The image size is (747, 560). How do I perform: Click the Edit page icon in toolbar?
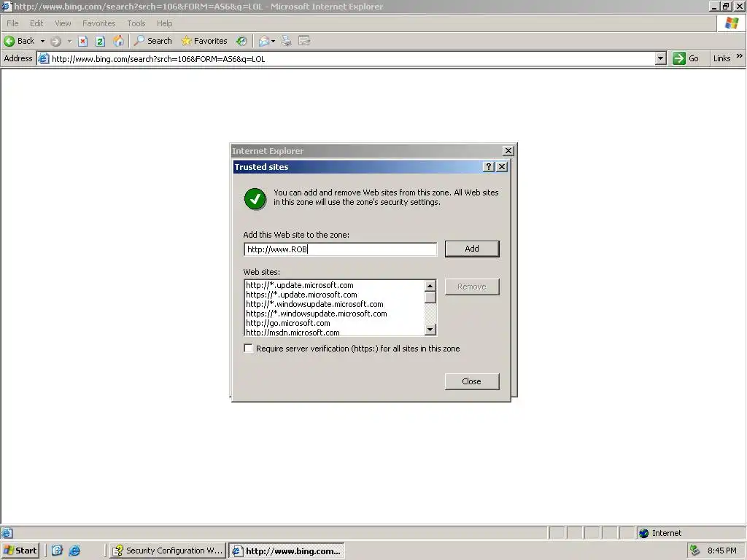click(x=304, y=41)
